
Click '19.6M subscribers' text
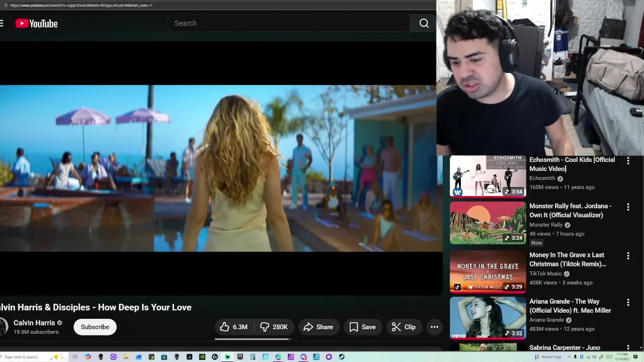tap(36, 332)
